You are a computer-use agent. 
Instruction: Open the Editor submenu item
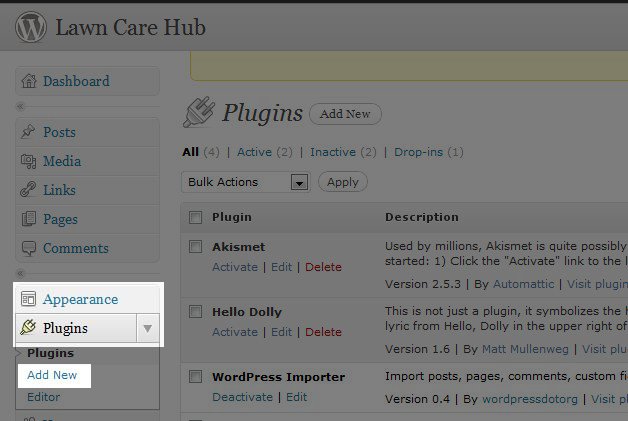point(44,397)
